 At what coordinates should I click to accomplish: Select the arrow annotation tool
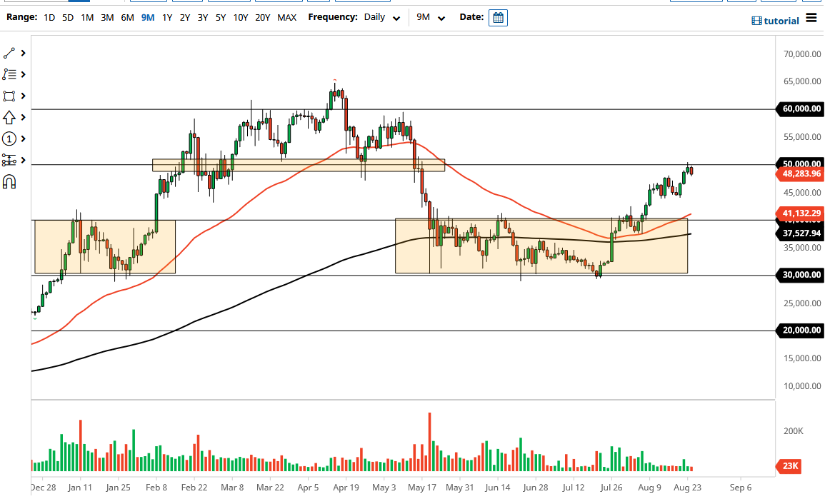click(x=9, y=117)
